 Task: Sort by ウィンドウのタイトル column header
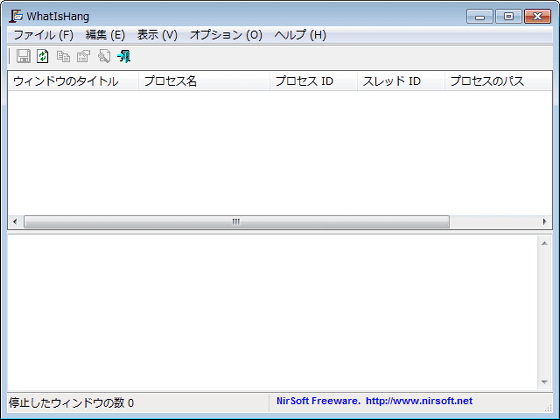[x=73, y=81]
